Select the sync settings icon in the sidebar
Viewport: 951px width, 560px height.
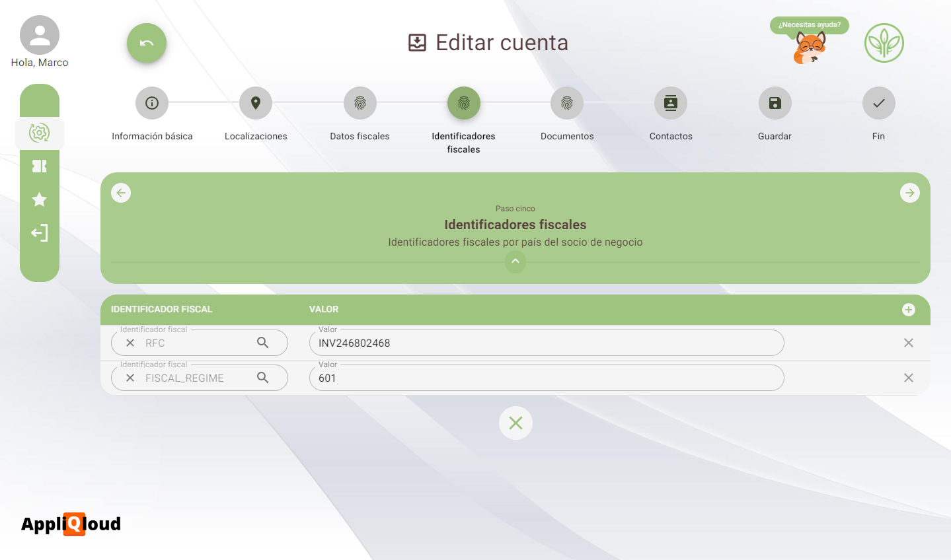[x=40, y=133]
